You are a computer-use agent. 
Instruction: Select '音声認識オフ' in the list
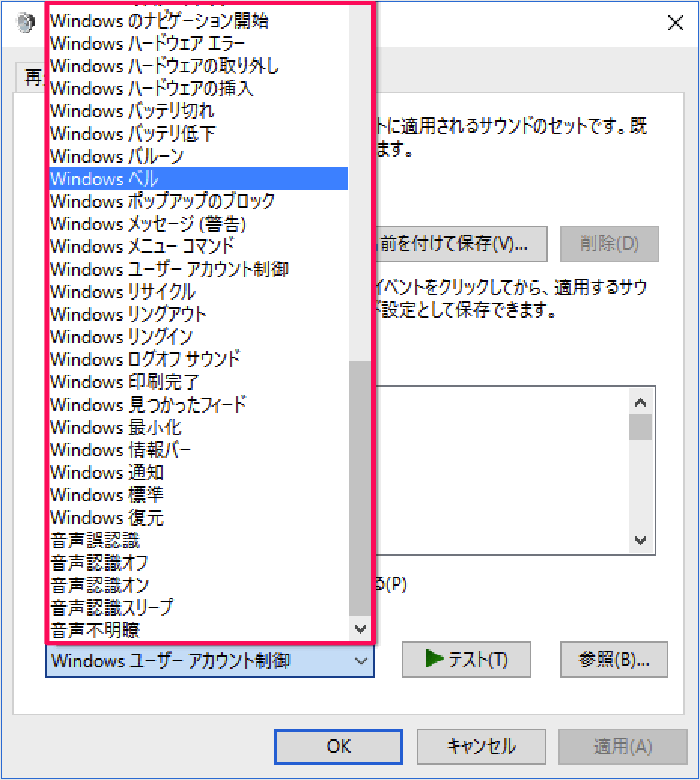[x=199, y=562]
